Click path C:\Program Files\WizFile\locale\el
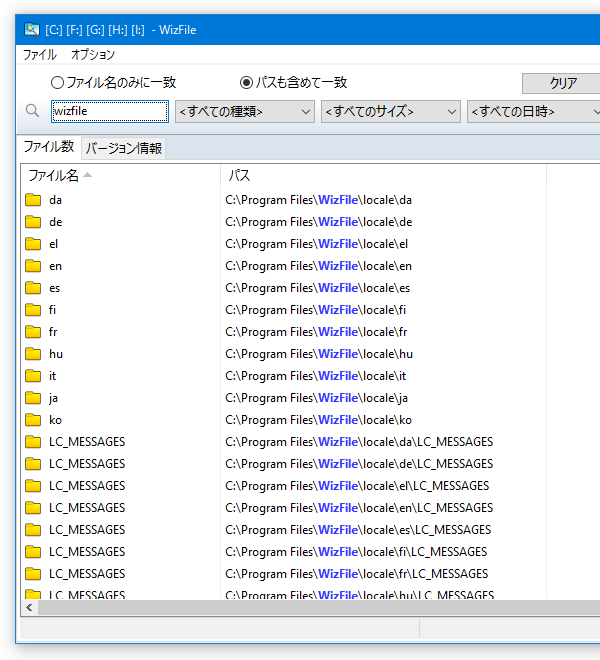 (317, 244)
